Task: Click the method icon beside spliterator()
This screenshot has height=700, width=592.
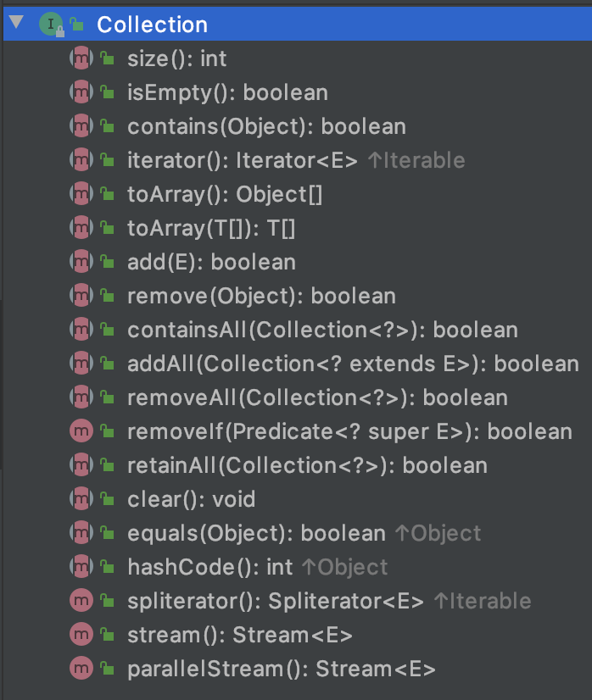Action: click(x=80, y=601)
